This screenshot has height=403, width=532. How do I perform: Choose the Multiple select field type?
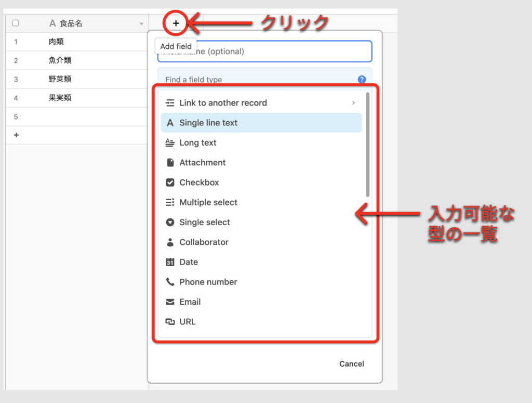tap(208, 202)
